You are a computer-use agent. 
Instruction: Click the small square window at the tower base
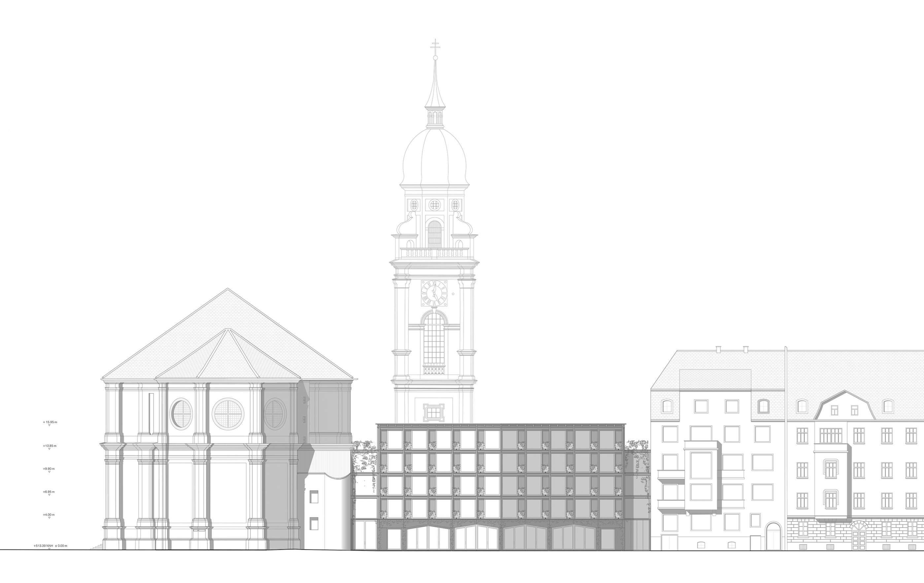pyautogui.click(x=434, y=412)
